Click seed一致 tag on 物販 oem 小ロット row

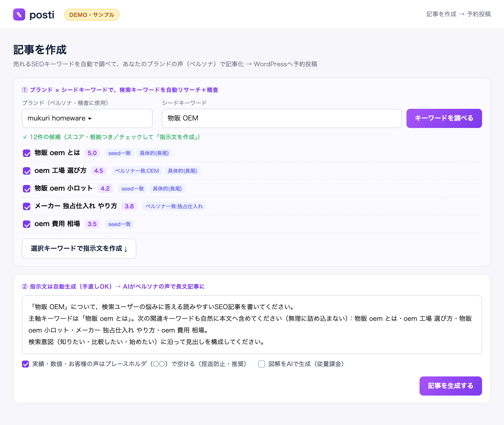coord(133,188)
